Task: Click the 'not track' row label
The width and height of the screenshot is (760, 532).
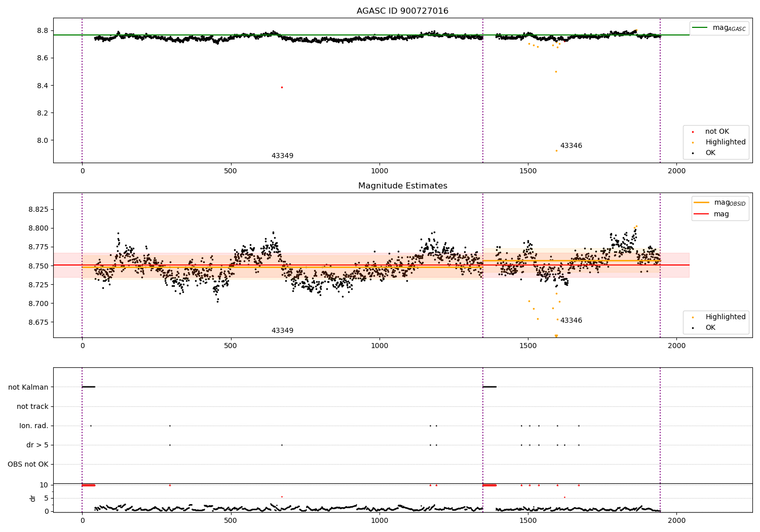Action: [32, 407]
